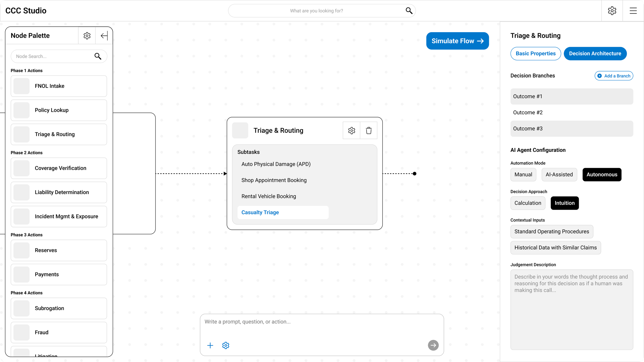
Task: Toggle Standard Operating Procedures input
Action: [552, 231]
